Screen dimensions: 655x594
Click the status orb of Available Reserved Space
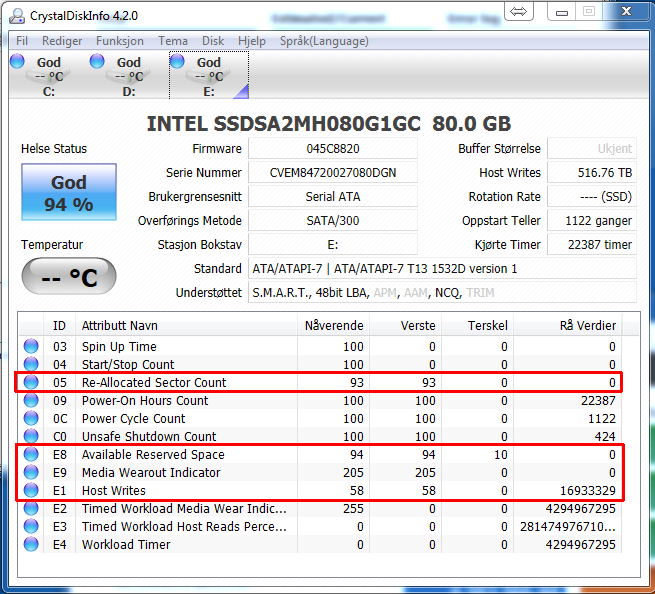(x=31, y=454)
